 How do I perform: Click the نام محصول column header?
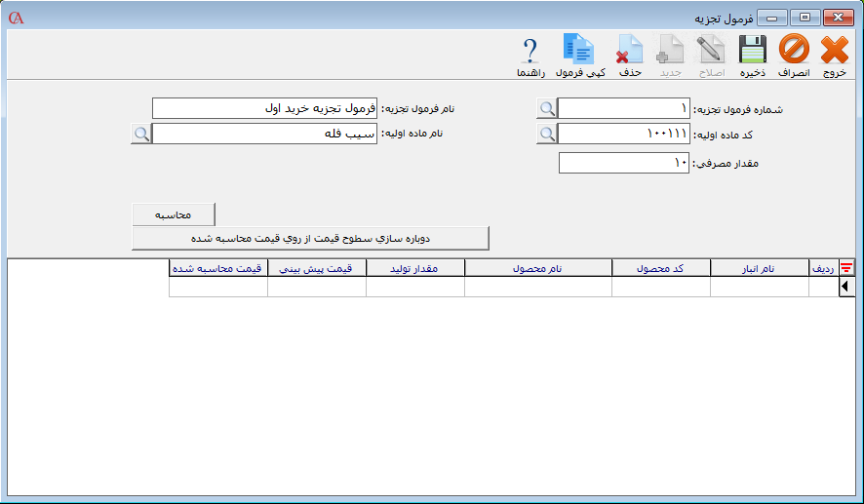[538, 268]
